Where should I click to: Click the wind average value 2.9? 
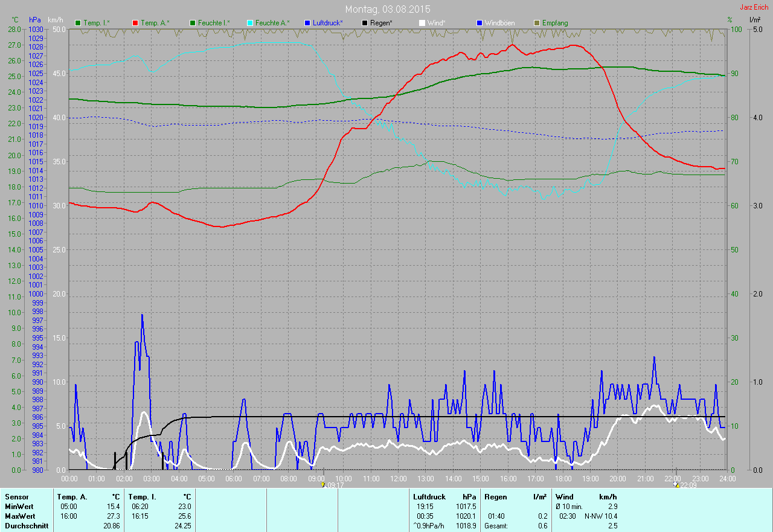[612, 507]
